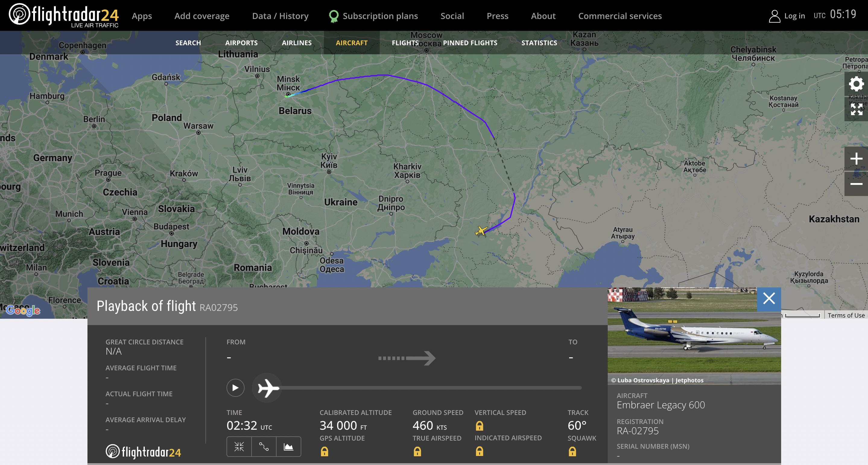
Task: Open the Press page
Action: [497, 16]
